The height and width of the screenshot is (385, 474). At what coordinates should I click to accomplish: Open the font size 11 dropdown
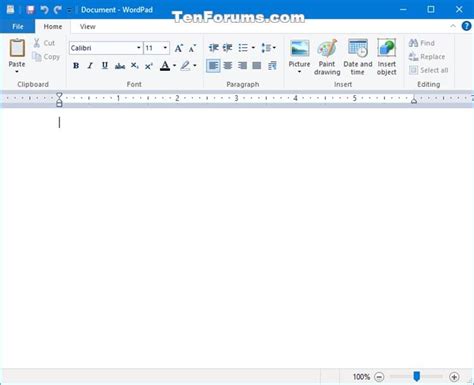[165, 48]
